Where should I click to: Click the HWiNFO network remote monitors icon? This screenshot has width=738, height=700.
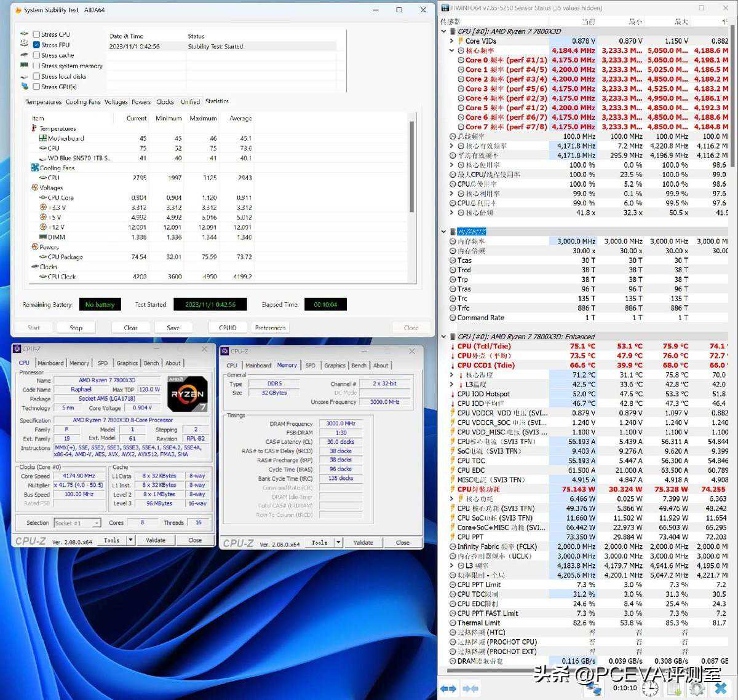pos(593,689)
